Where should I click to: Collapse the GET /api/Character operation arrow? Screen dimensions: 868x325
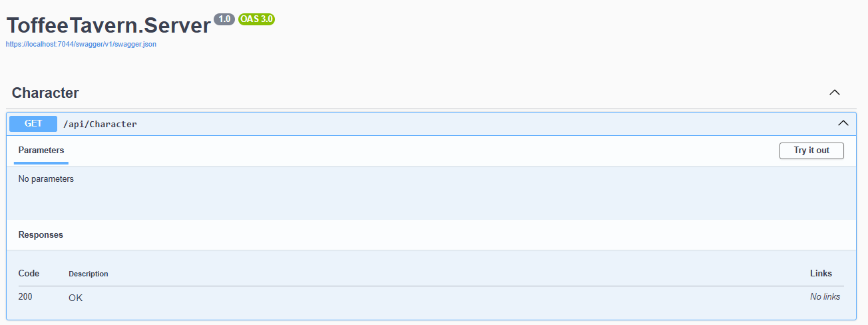pos(843,123)
